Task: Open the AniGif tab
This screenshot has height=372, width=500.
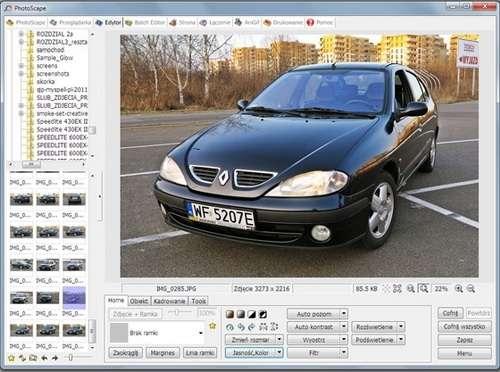Action: (247, 22)
